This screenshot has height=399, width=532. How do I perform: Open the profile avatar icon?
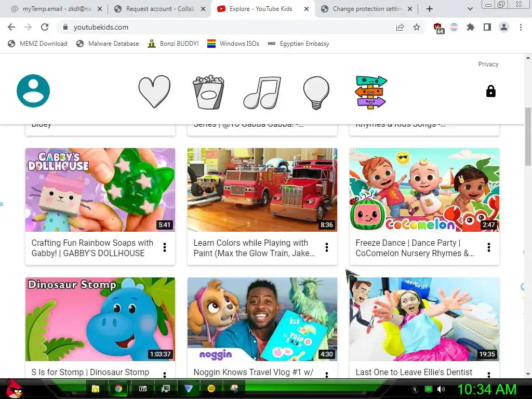pyautogui.click(x=33, y=90)
